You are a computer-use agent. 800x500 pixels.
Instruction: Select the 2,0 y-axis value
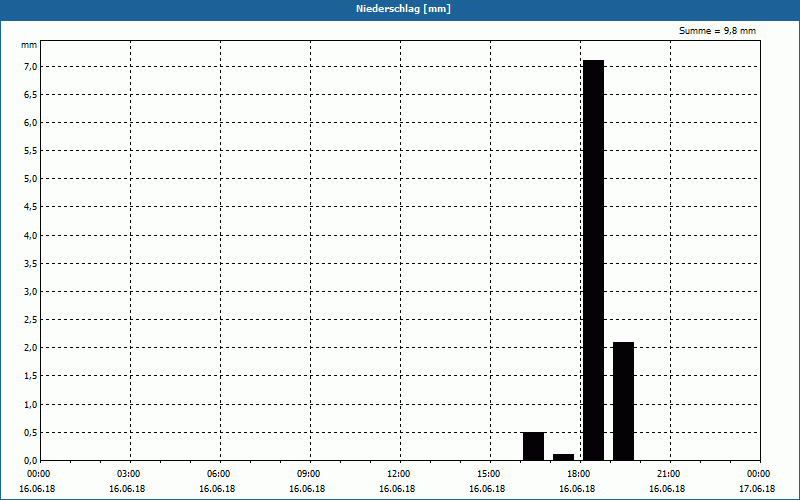[x=30, y=347]
